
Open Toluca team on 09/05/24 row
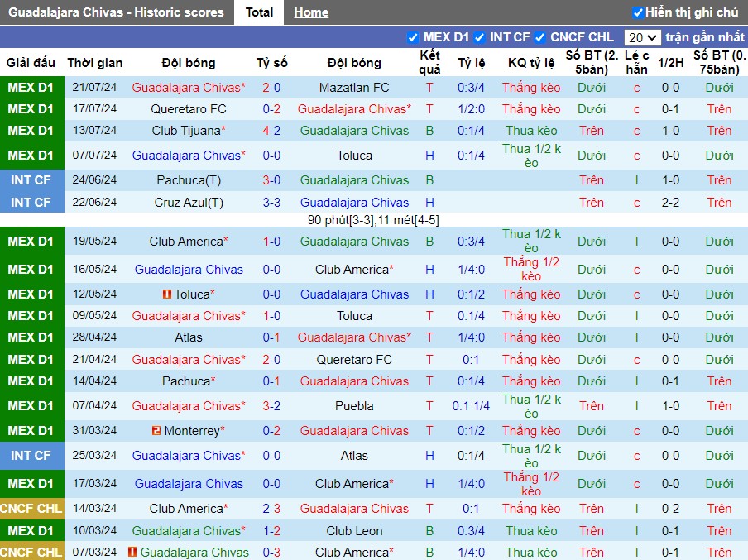pos(354,316)
